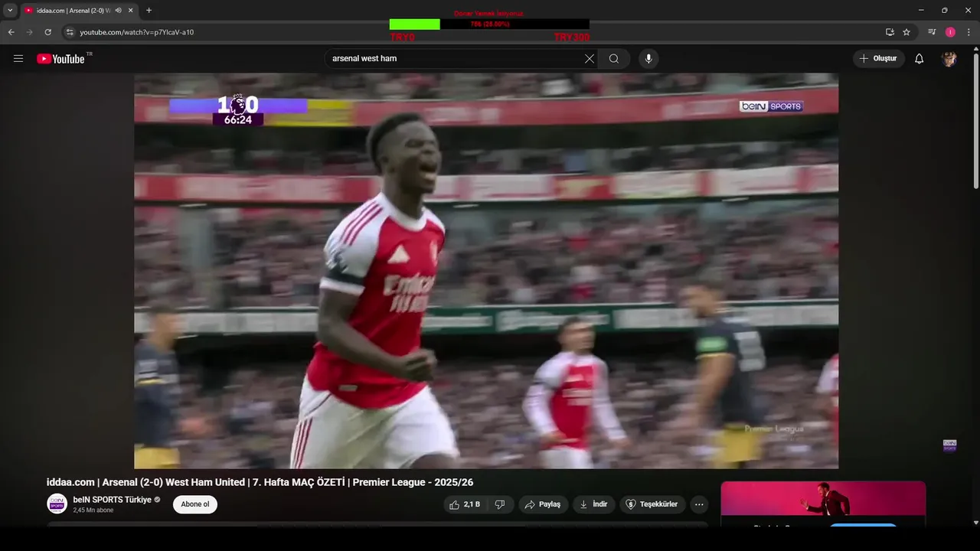This screenshot has width=980, height=551.
Task: Install app icon in address bar
Action: tap(890, 32)
